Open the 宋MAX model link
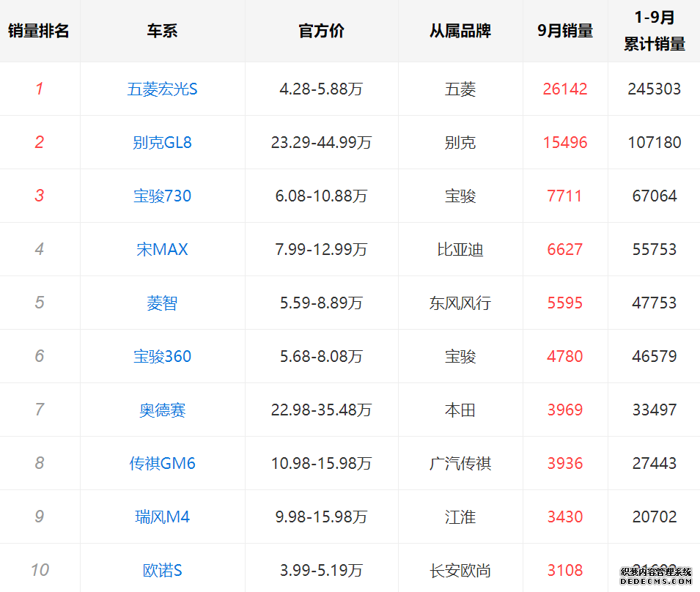 coord(162,249)
